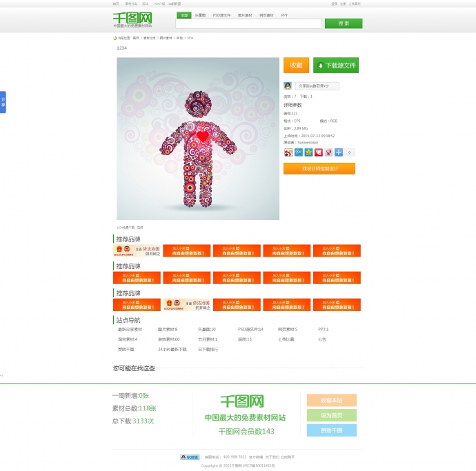Share via the Tencent Weibo icon

coord(299,152)
